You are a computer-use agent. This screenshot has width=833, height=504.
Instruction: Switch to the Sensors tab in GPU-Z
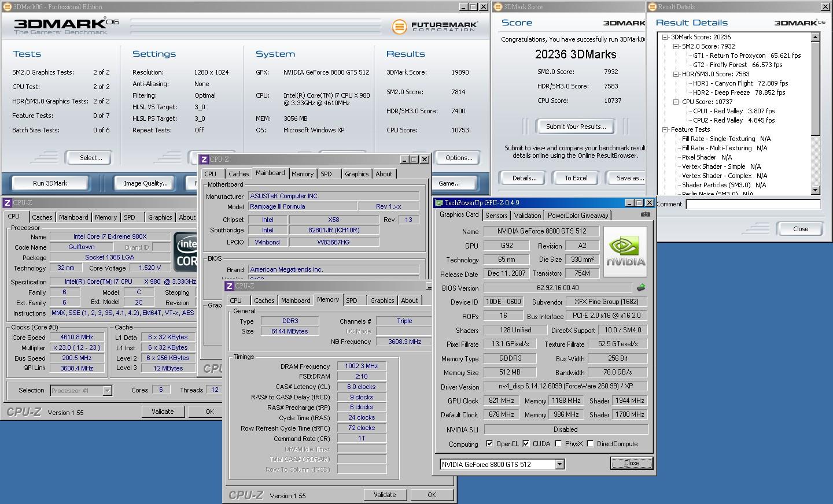click(496, 215)
